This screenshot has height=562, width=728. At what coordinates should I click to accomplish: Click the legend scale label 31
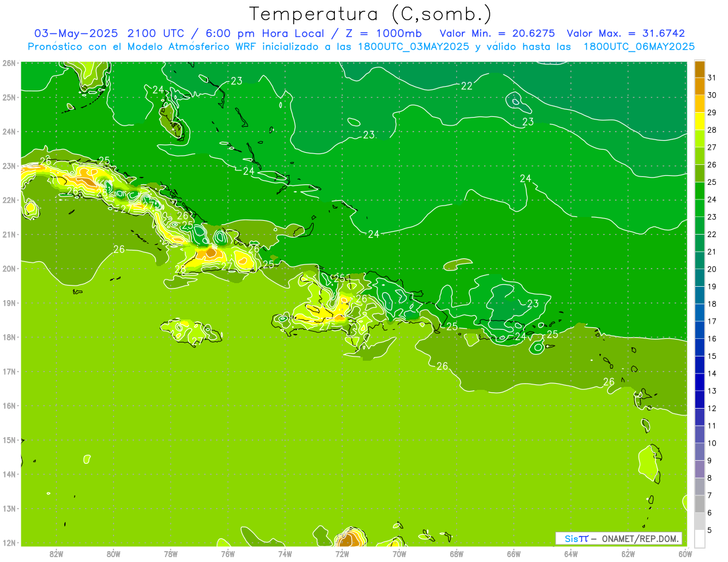coord(712,78)
